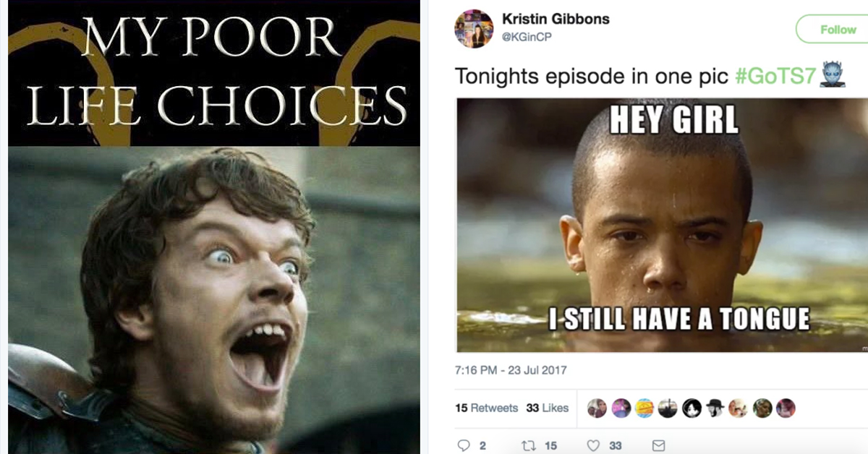Follow Kristin Gibbons
The height and width of the screenshot is (454, 868).
click(832, 30)
